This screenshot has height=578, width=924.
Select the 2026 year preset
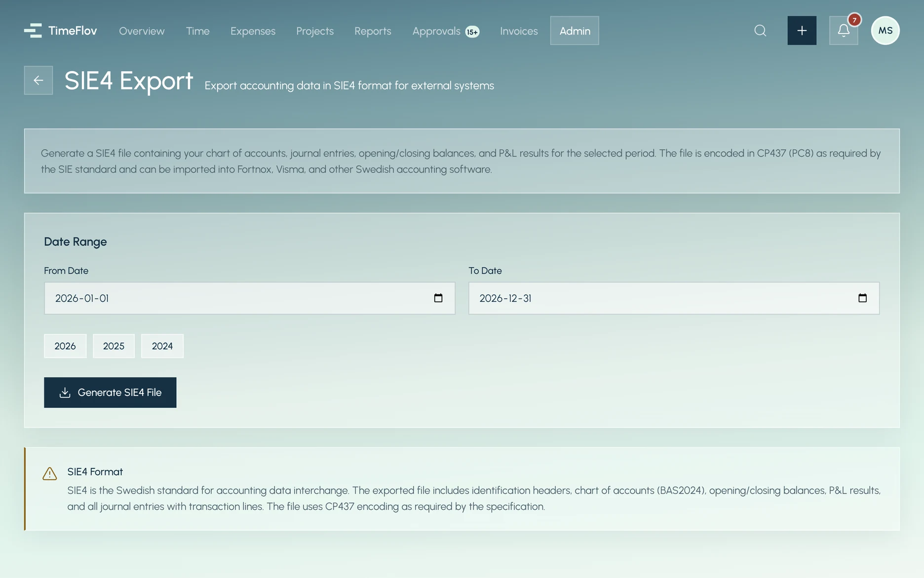click(x=65, y=346)
